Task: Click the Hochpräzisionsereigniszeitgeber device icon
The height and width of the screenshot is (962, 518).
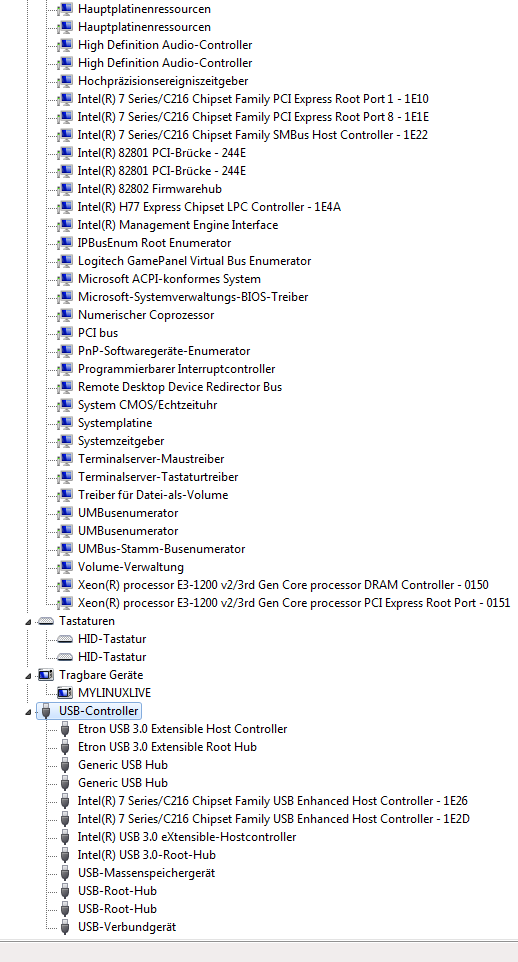Action: (65, 81)
